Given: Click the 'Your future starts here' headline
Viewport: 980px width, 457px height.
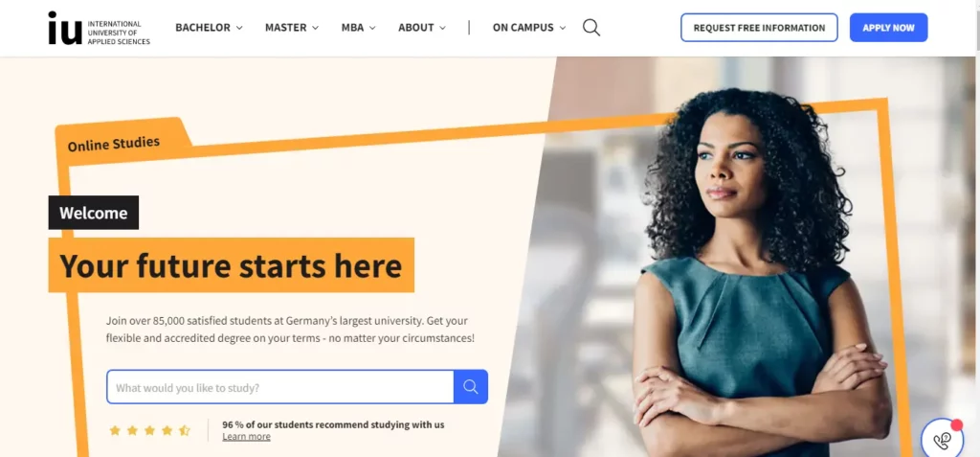Looking at the screenshot, I should pyautogui.click(x=231, y=265).
